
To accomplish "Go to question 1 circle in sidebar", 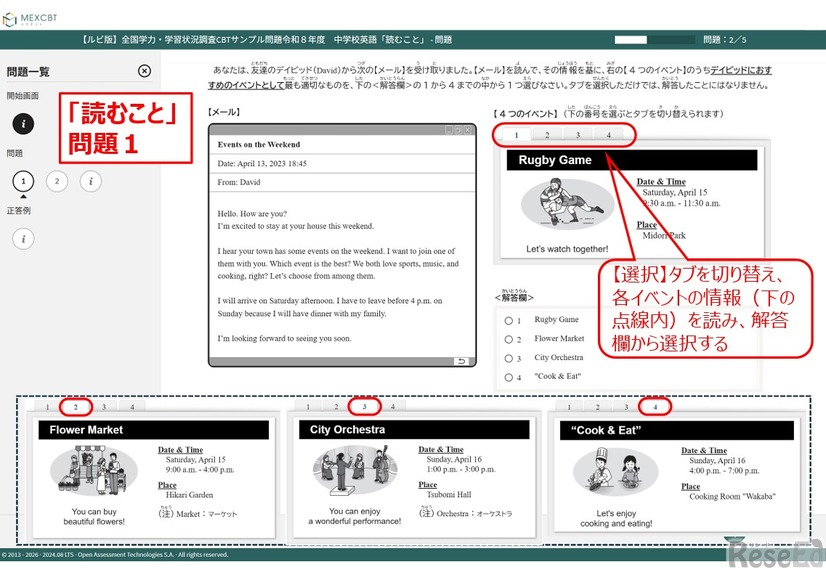I will click(25, 181).
